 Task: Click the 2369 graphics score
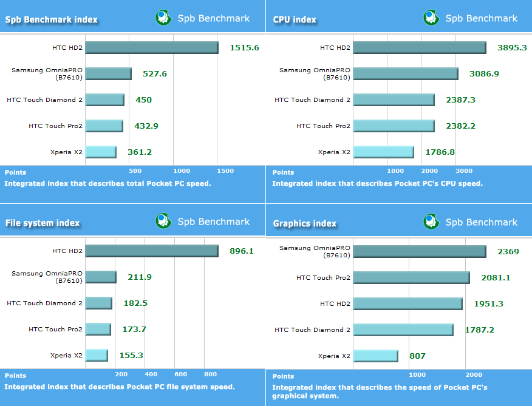click(508, 252)
